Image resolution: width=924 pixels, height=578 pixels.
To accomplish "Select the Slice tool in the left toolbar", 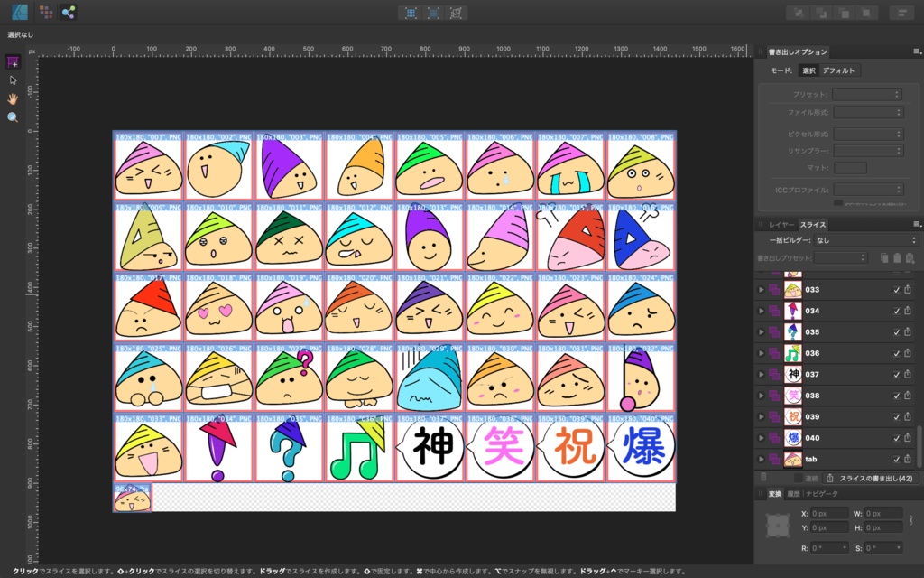I will point(12,61).
